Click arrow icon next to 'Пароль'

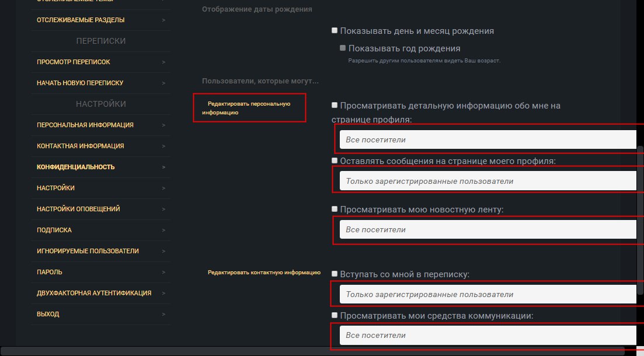pyautogui.click(x=163, y=272)
